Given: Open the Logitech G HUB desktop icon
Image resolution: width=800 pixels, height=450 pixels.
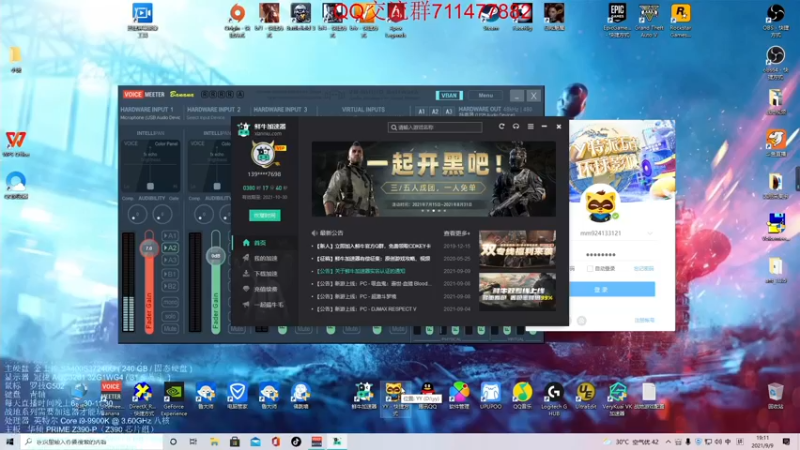Looking at the screenshot, I should [554, 399].
